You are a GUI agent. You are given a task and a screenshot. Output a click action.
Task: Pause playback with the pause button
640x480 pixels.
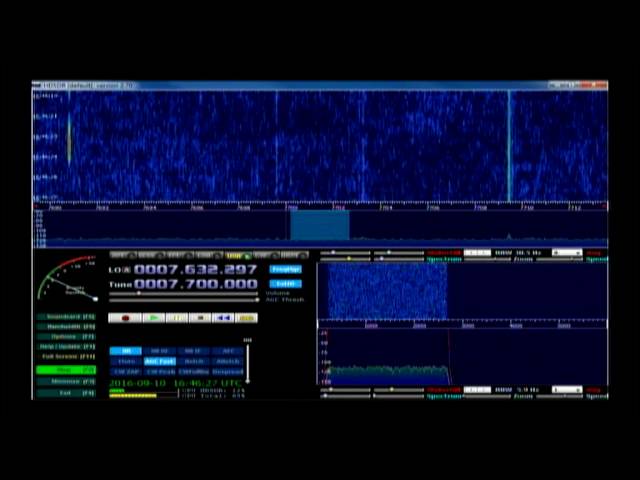[177, 318]
